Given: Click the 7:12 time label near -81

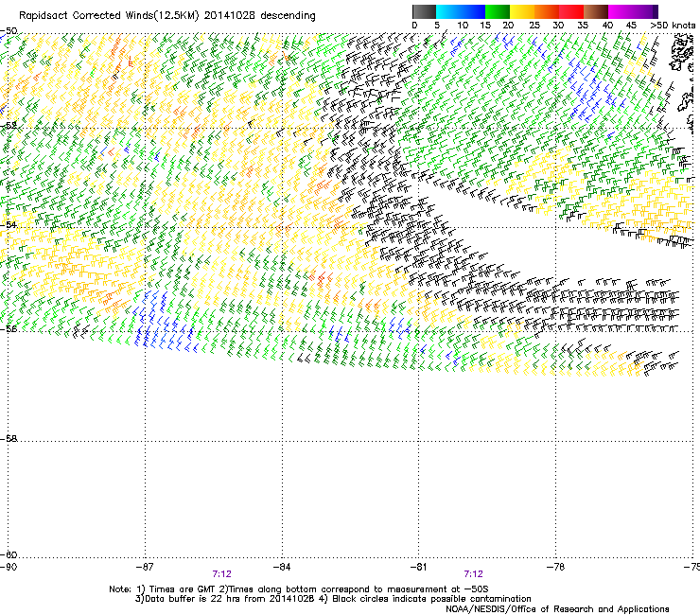Looking at the screenshot, I should tap(474, 574).
